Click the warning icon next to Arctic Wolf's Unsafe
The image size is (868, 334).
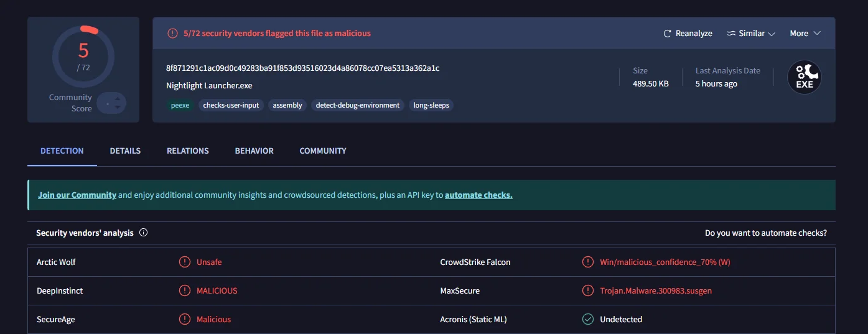(x=185, y=262)
